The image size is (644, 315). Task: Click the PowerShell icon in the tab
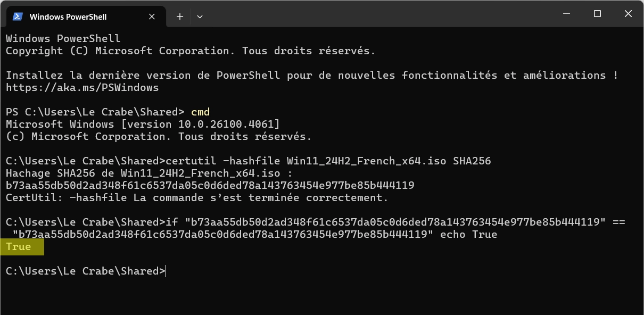(18, 16)
